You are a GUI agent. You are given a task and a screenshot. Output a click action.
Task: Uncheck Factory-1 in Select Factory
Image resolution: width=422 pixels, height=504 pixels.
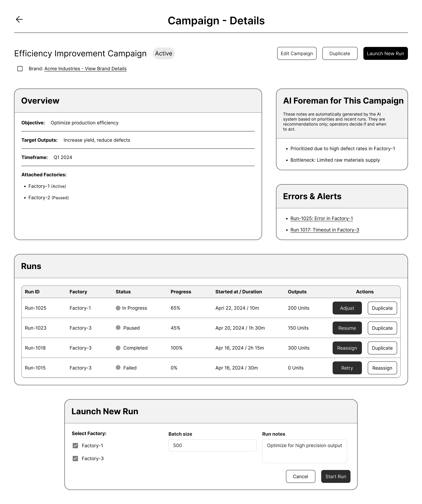coord(75,446)
